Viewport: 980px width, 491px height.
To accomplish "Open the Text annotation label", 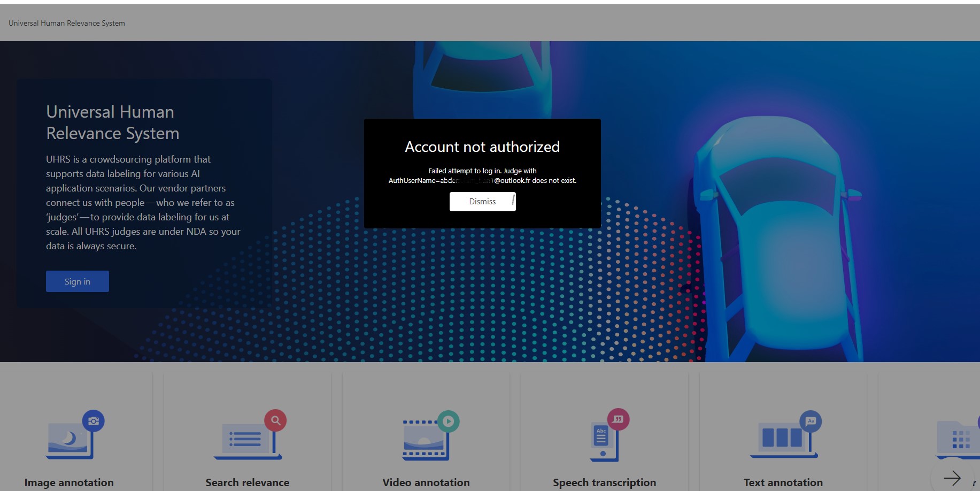I will [x=783, y=482].
